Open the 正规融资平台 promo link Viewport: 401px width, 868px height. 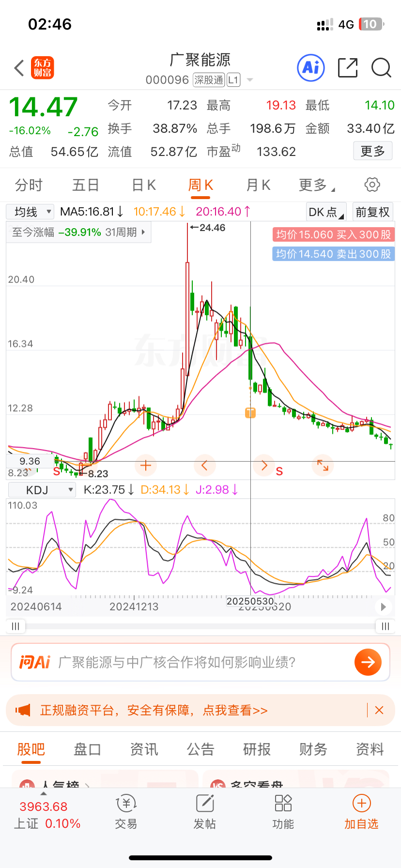click(154, 710)
